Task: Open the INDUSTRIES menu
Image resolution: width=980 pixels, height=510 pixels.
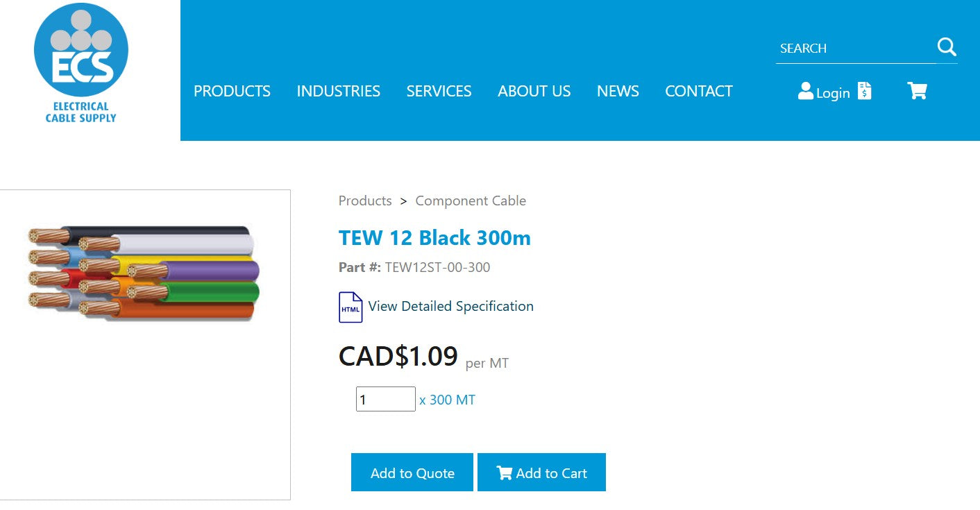Action: [338, 91]
